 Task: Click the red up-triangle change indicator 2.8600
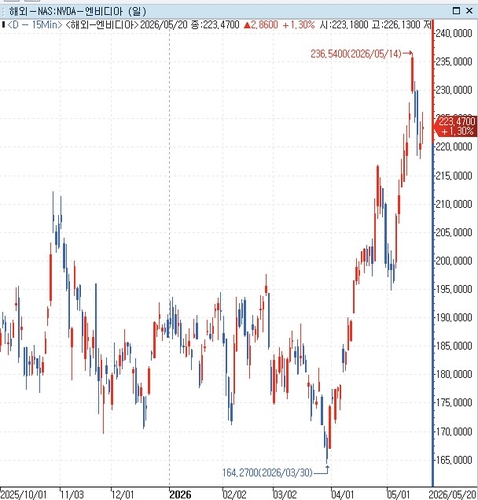coord(261,25)
